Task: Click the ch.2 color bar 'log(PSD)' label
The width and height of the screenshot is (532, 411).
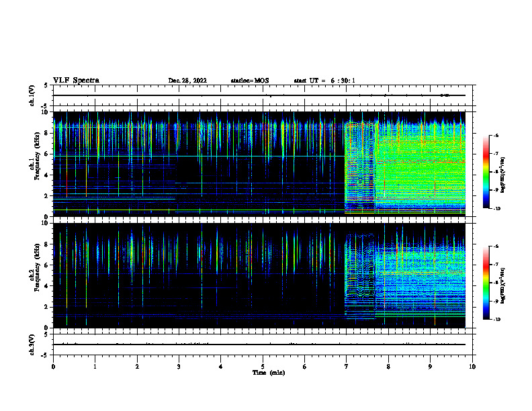Action: tap(503, 285)
